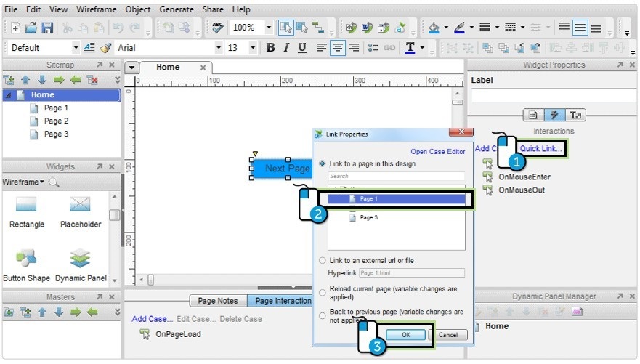Add a new page in Sitemap toolbar
Image resolution: width=640 pixels, height=364 pixels.
[x=9, y=80]
